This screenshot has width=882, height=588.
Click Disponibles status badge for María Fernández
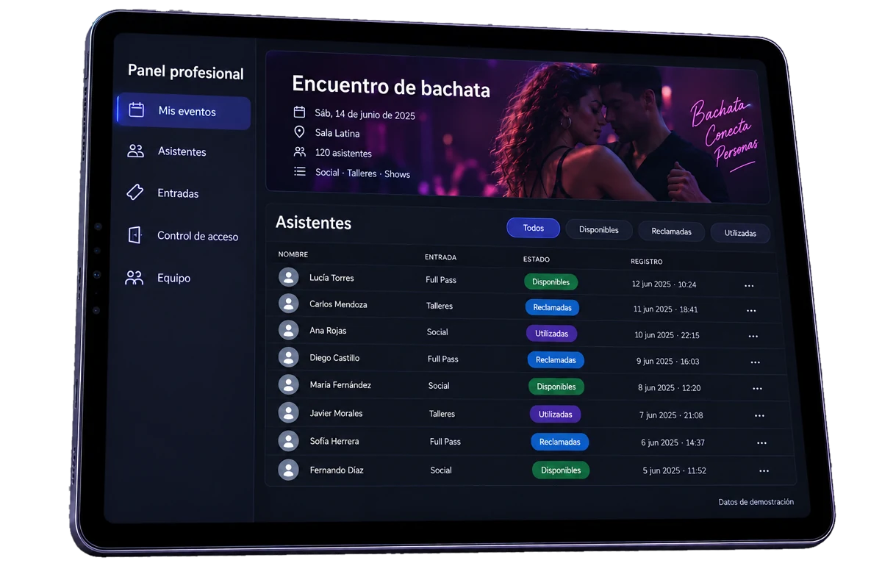[x=556, y=387]
